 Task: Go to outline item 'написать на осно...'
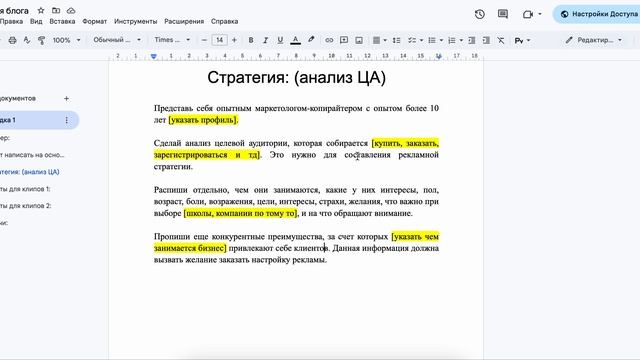tap(33, 155)
